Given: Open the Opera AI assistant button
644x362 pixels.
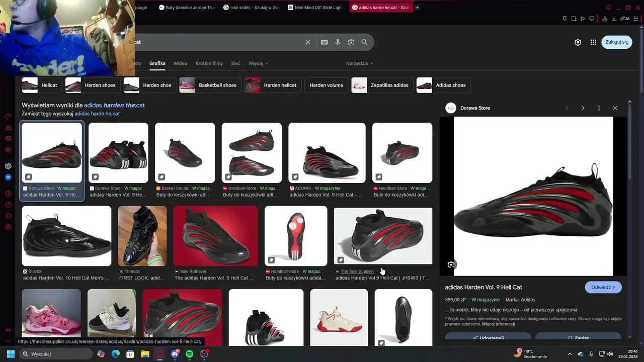Looking at the screenshot, I should [x=625, y=19].
